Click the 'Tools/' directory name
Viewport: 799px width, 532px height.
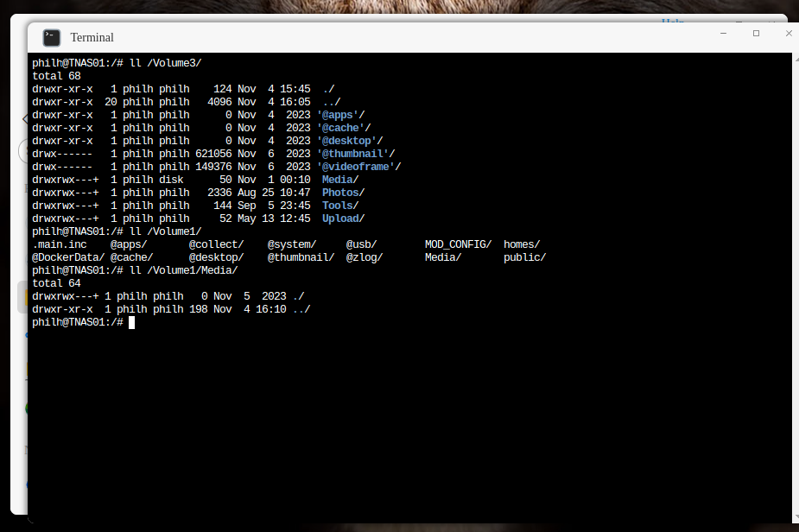[x=340, y=206]
